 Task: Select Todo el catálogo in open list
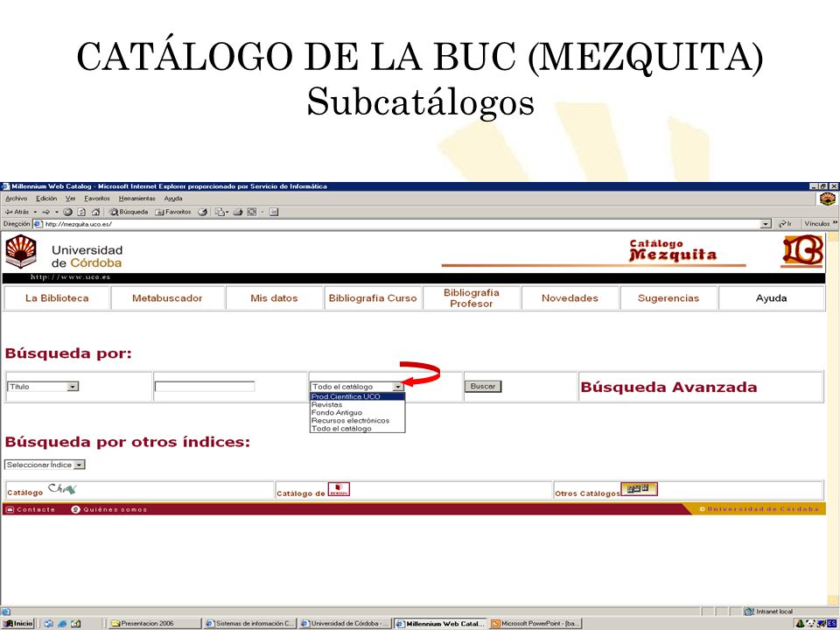(x=357, y=429)
